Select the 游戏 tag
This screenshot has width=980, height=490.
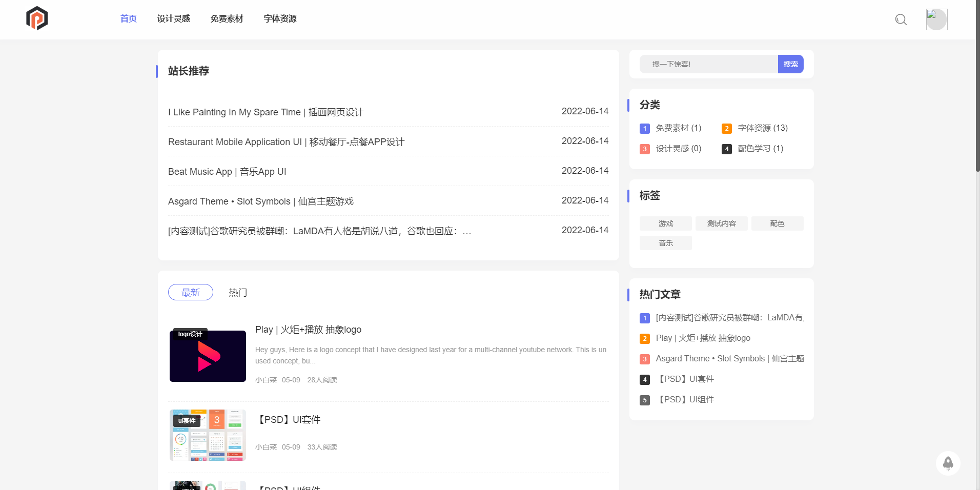coord(665,223)
